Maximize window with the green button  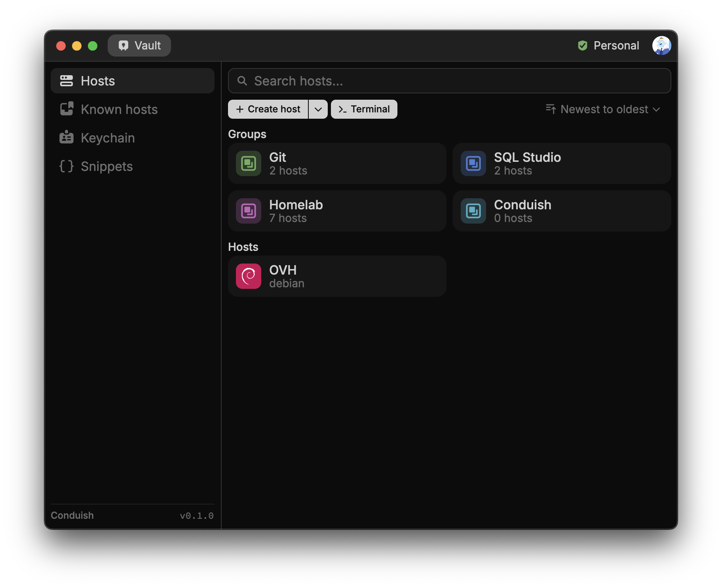[x=93, y=46]
